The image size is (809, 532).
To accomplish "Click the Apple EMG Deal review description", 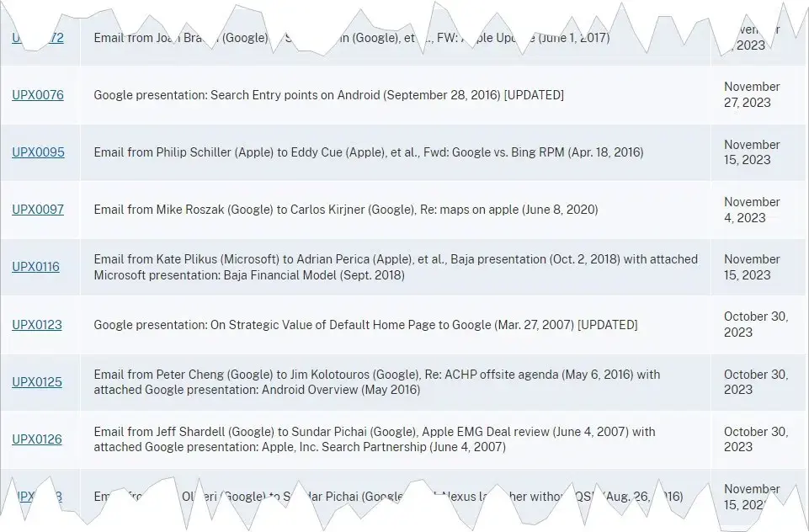I will pos(374,439).
